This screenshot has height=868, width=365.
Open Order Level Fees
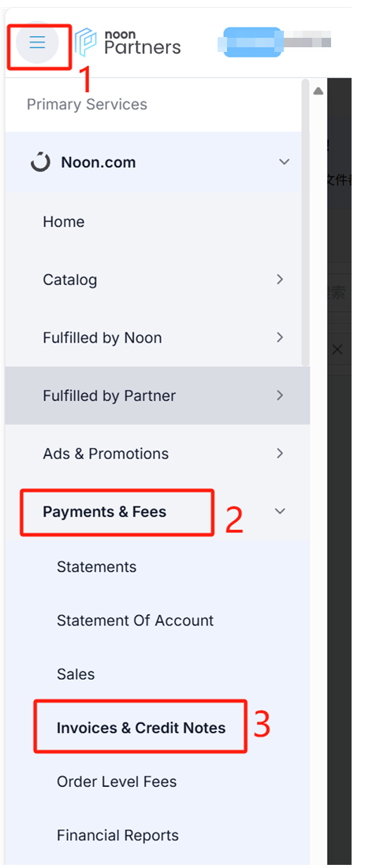point(117,781)
